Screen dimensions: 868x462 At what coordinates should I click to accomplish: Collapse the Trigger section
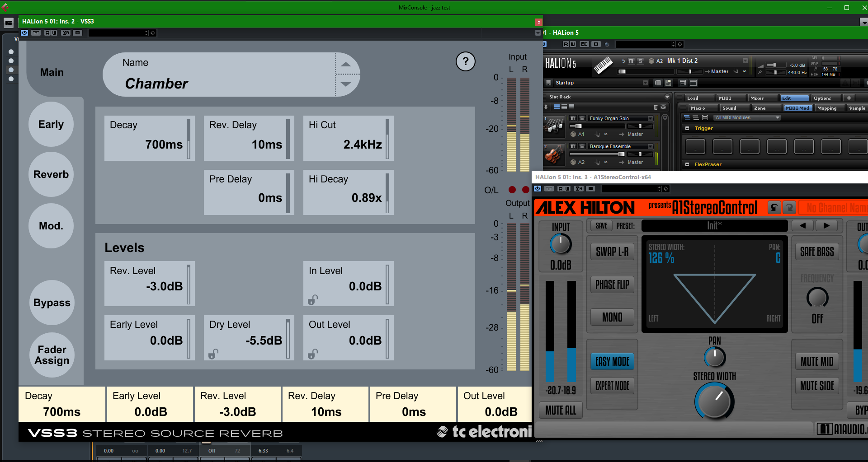687,128
